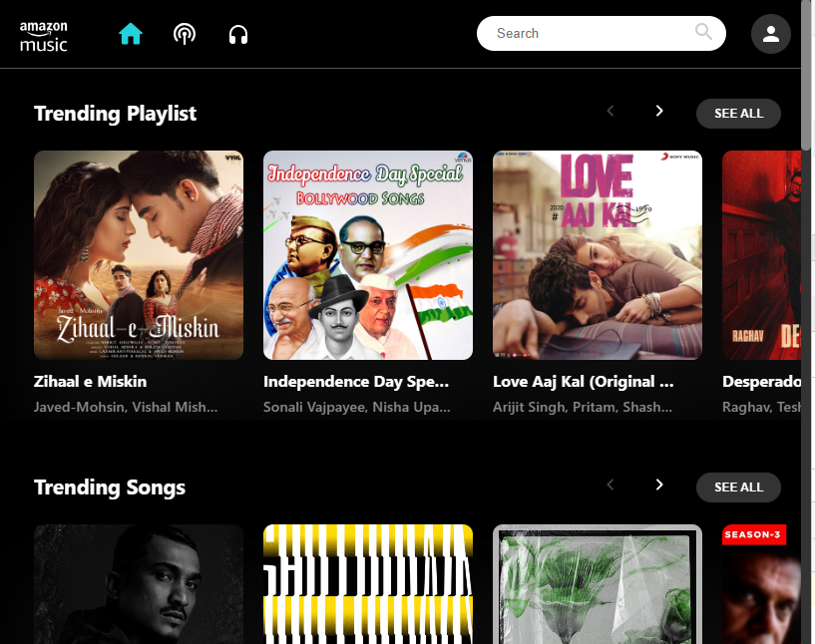The width and height of the screenshot is (815, 644).
Task: Open Library via headphones icon
Action: tap(238, 35)
